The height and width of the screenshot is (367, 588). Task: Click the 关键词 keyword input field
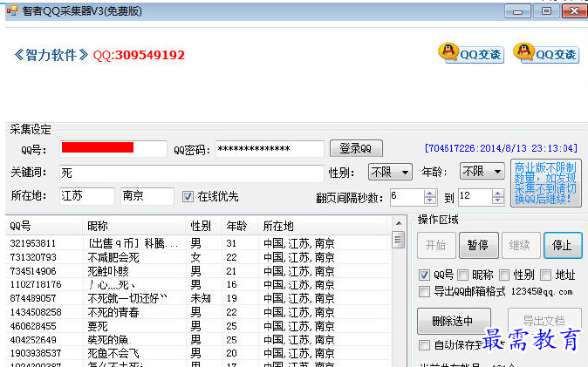point(192,173)
